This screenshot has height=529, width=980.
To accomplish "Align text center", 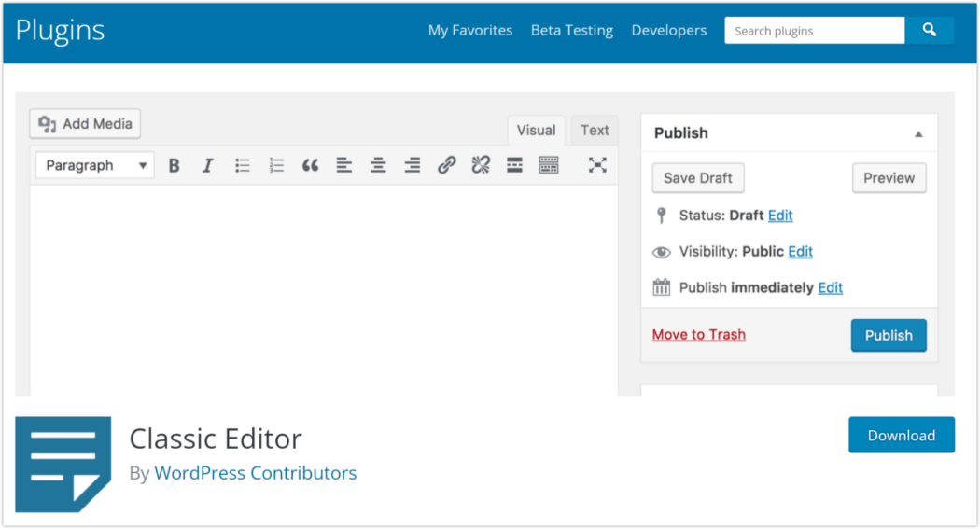I will [378, 165].
